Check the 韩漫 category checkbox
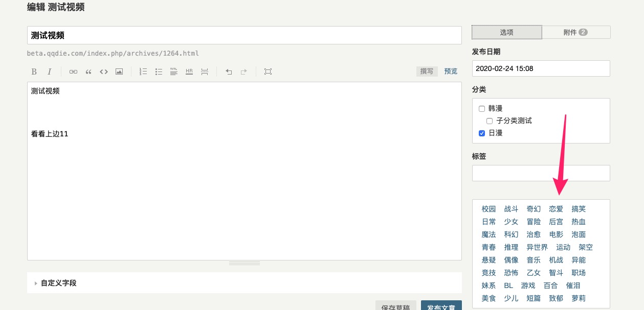Viewport: 644px width, 310px height. (481, 109)
